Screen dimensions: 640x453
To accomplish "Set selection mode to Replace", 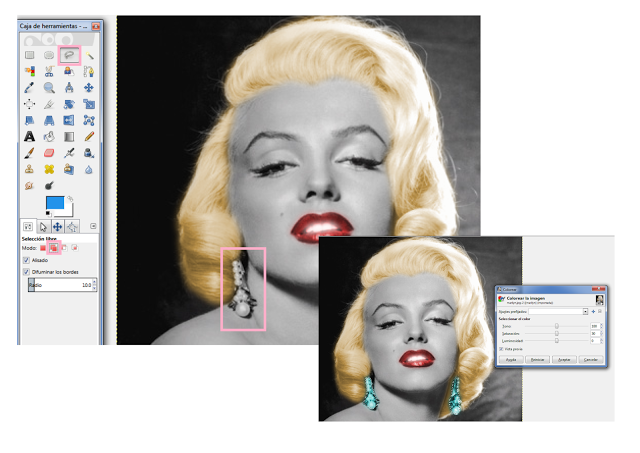I will point(43,248).
